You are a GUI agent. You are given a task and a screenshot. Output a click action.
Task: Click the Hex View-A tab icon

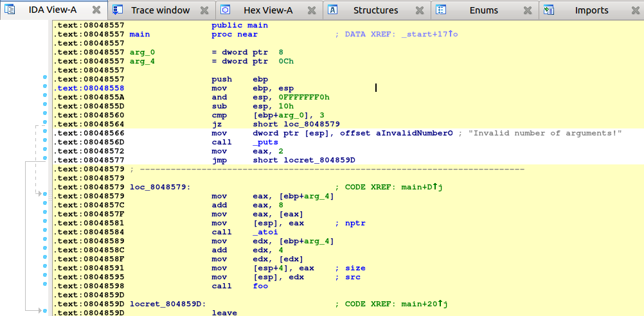point(225,10)
